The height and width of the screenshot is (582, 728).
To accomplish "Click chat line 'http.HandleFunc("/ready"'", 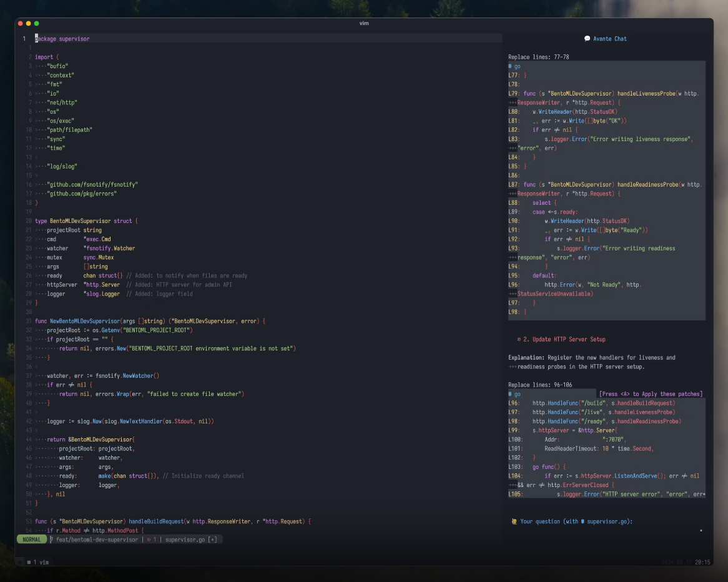I will tap(595, 422).
